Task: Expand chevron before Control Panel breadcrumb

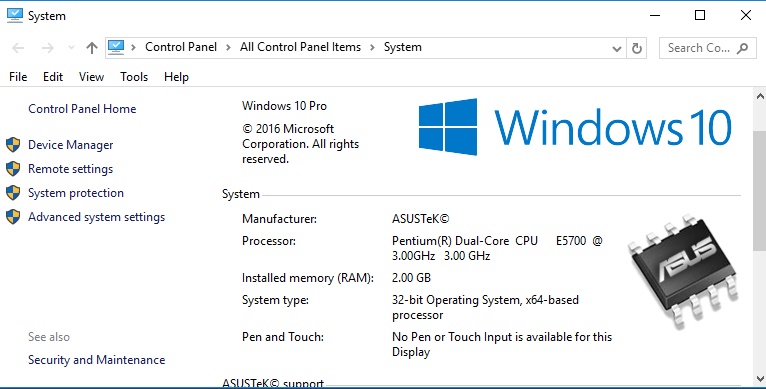Action: coord(133,48)
